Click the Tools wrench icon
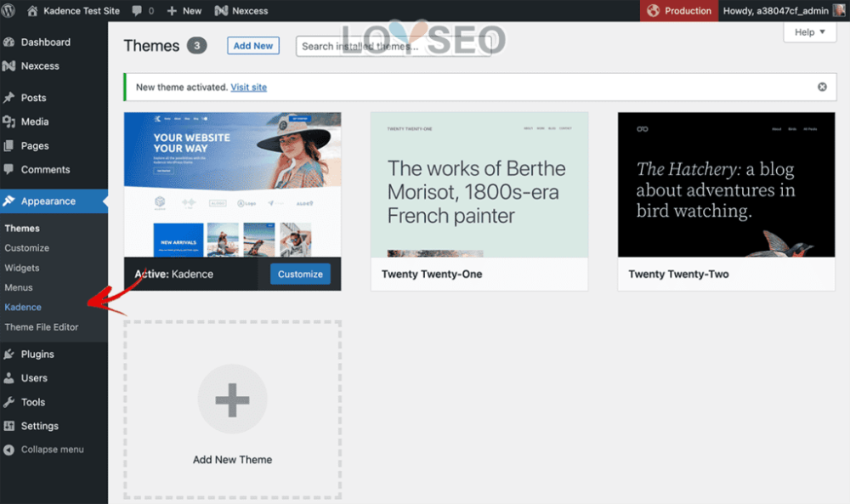The image size is (850, 504). (x=8, y=402)
